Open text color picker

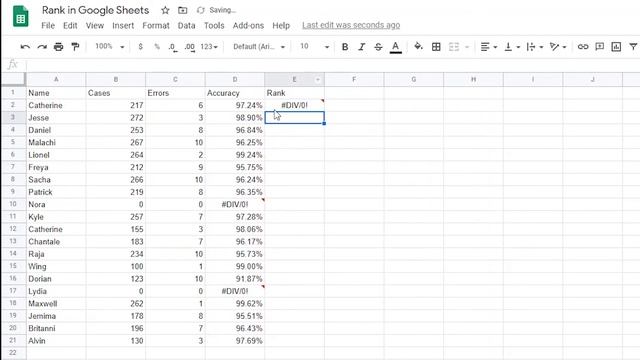(395, 47)
